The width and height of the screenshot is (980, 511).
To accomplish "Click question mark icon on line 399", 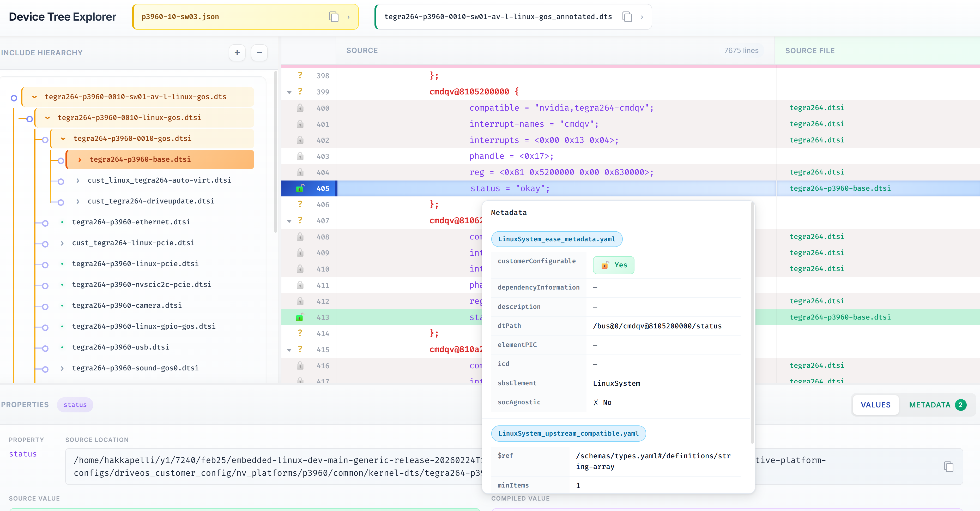I will tap(300, 91).
